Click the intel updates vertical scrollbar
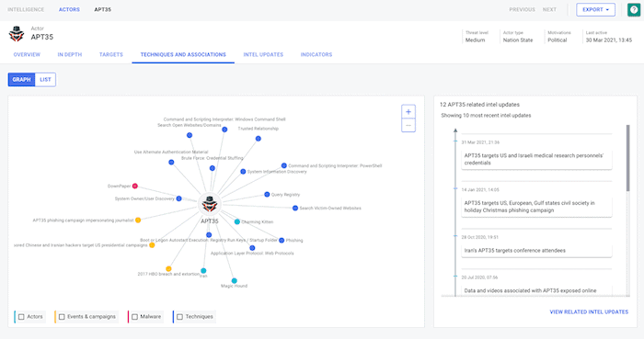 [x=627, y=158]
